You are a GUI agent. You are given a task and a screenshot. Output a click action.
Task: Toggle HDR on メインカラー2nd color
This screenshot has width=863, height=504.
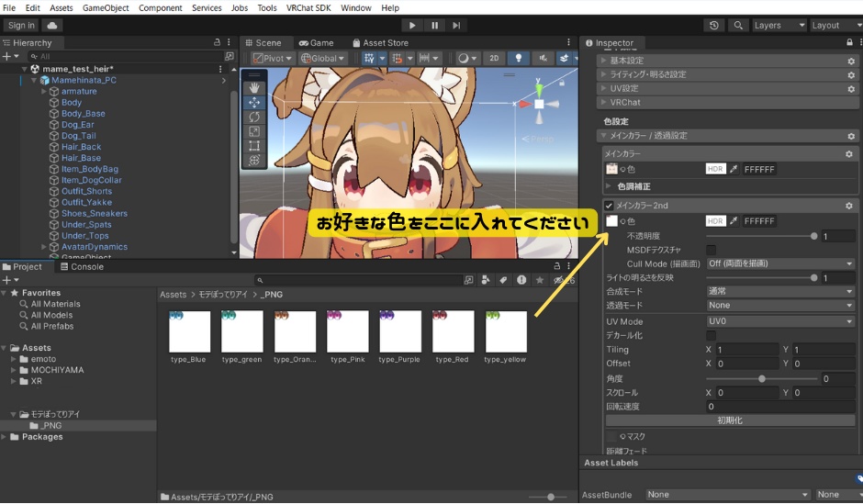click(x=715, y=221)
